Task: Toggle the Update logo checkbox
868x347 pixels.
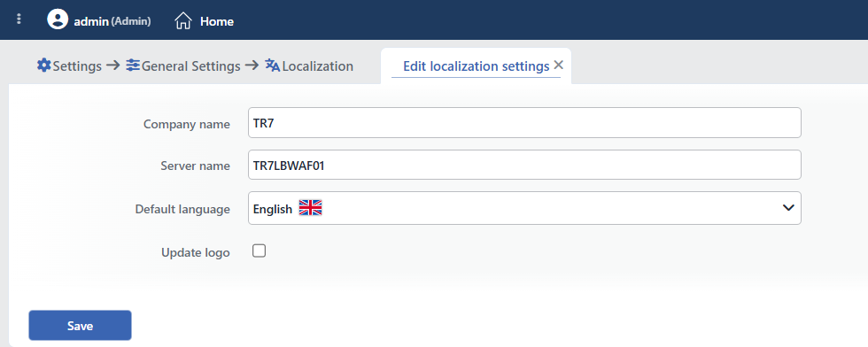Action: [259, 251]
